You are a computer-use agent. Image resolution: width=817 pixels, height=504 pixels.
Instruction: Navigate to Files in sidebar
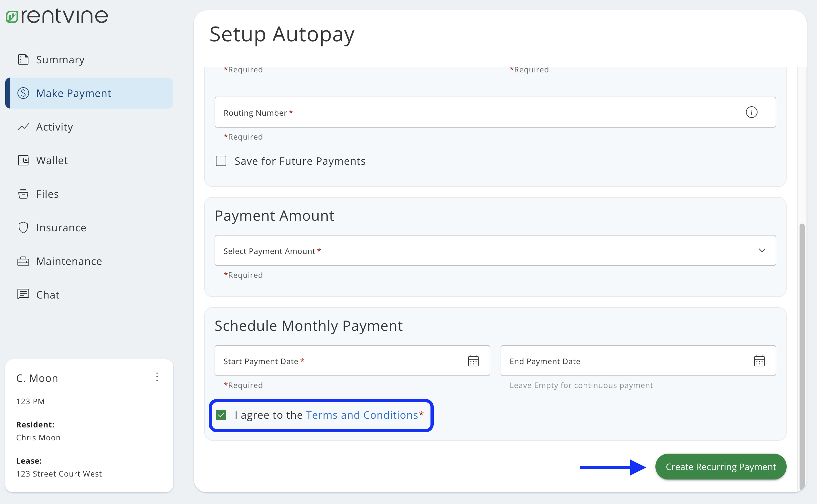coord(47,194)
